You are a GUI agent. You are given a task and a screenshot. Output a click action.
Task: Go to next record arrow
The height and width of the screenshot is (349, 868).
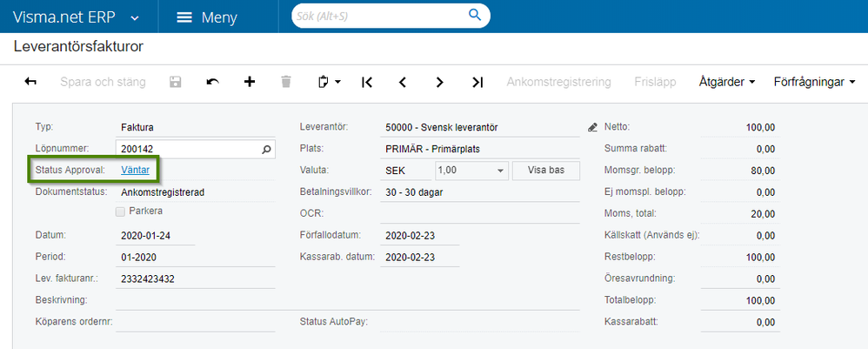440,82
